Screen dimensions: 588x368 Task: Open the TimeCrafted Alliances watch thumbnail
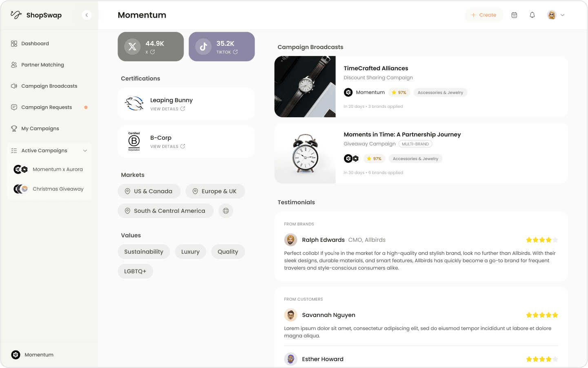click(x=305, y=87)
